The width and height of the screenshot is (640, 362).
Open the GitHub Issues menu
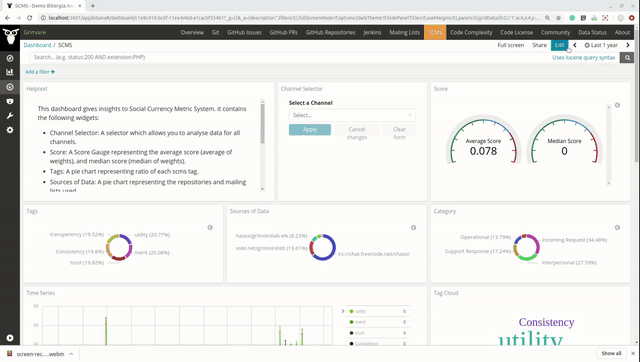(x=244, y=32)
